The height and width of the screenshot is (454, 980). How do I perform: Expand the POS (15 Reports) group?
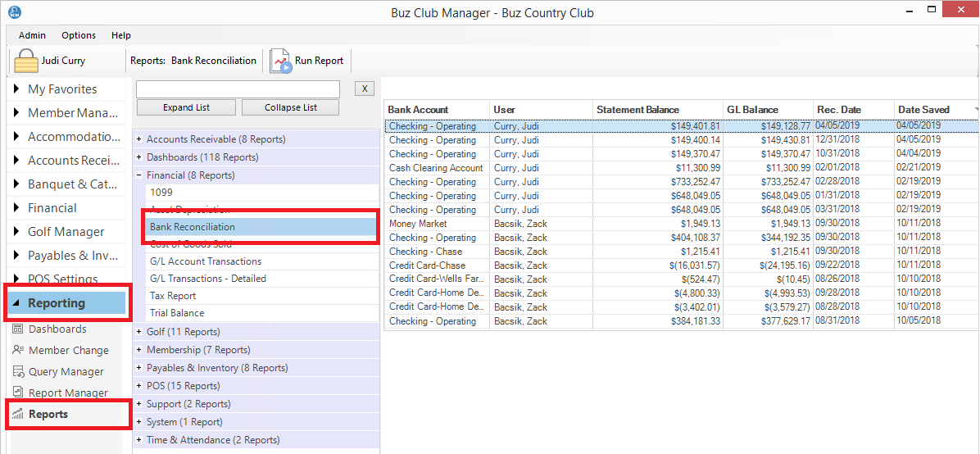tap(139, 386)
